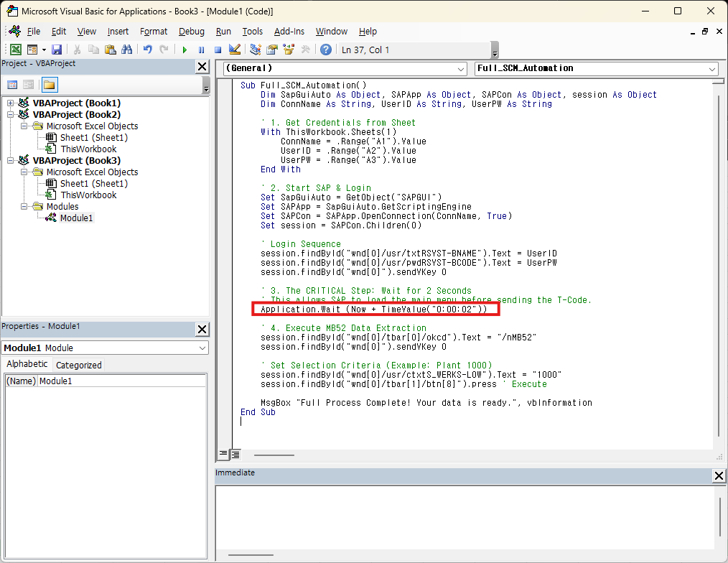Click the View Microsoft Excel icon
728x563 pixels.
coord(15,50)
